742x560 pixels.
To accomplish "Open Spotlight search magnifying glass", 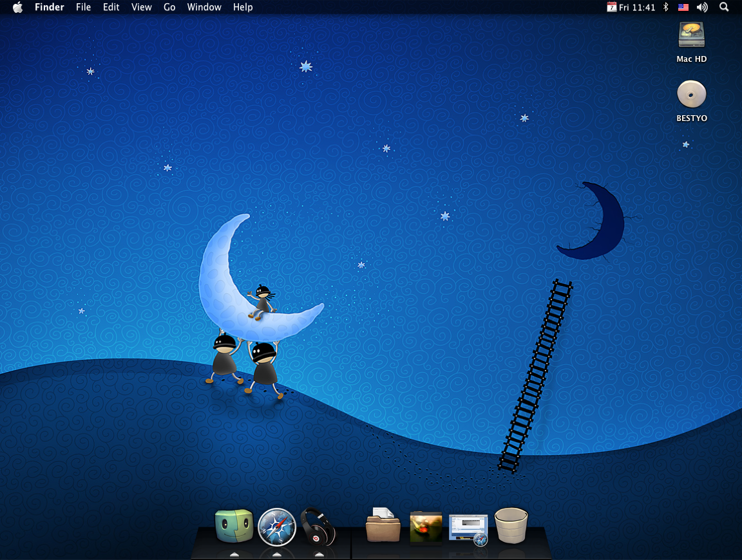I will (x=724, y=7).
